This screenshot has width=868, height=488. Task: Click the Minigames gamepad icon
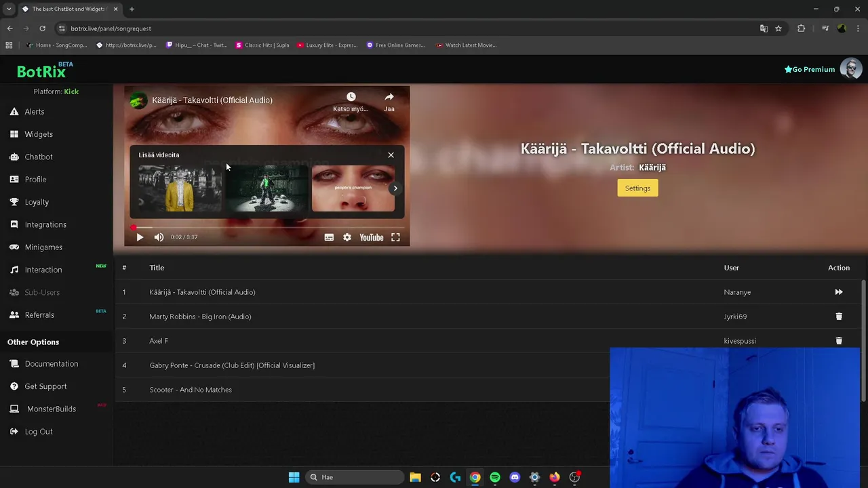pos(14,247)
